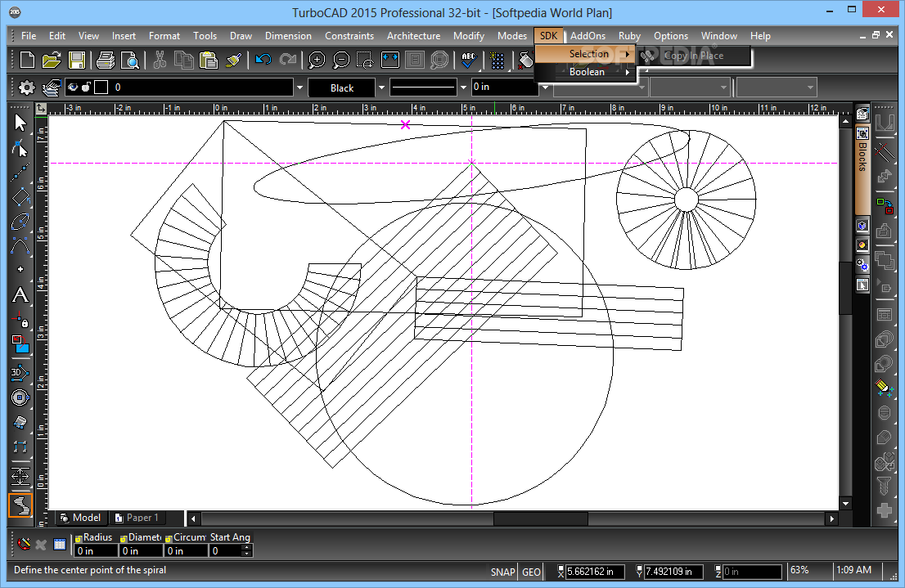Select the Ellipse tool in left toolbar
905x588 pixels.
(x=20, y=222)
